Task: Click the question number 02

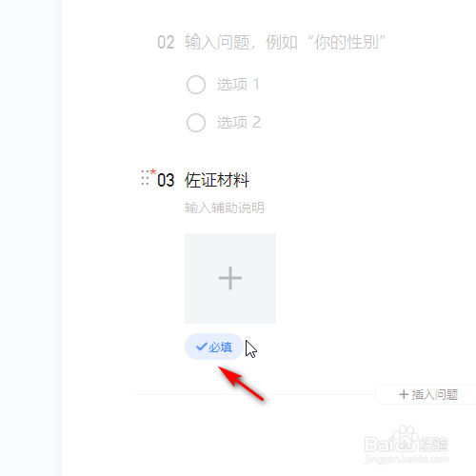Action: tap(166, 43)
